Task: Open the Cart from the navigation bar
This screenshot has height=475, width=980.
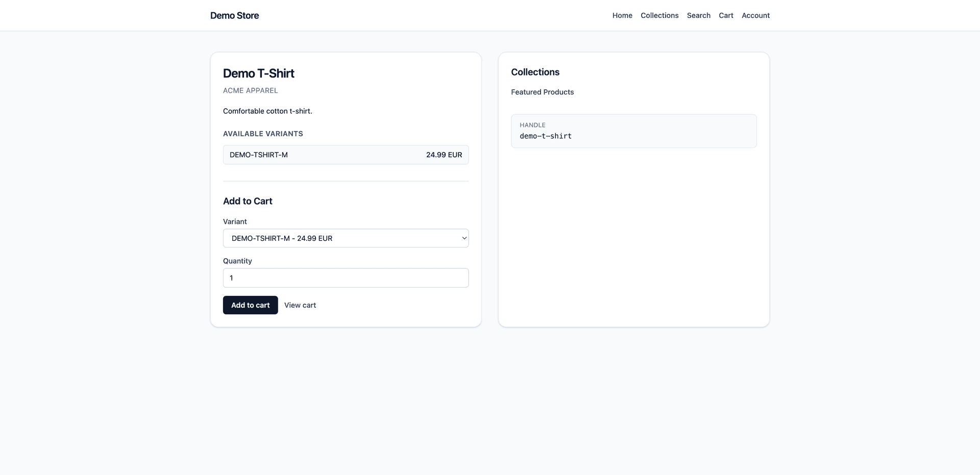Action: coord(726,15)
